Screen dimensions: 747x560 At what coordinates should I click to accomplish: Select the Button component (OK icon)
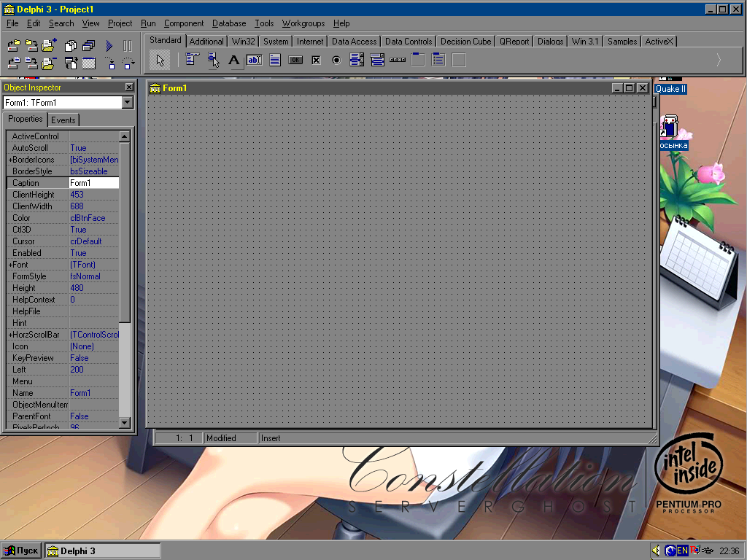(x=295, y=60)
